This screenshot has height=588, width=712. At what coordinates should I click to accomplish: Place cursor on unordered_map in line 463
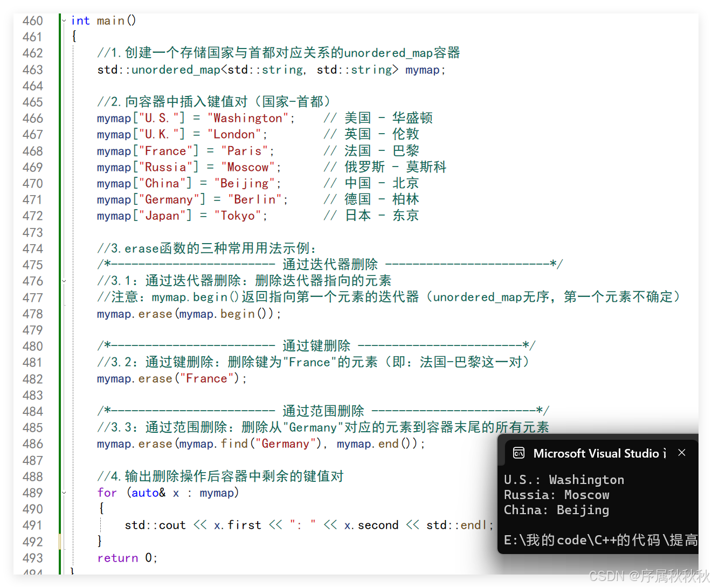coord(174,70)
